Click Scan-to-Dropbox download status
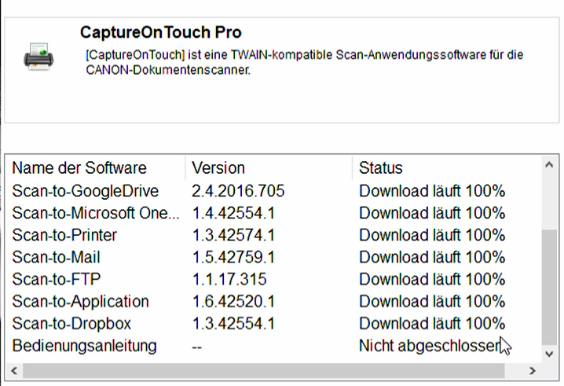Image resolution: width=564 pixels, height=386 pixels. (x=432, y=324)
